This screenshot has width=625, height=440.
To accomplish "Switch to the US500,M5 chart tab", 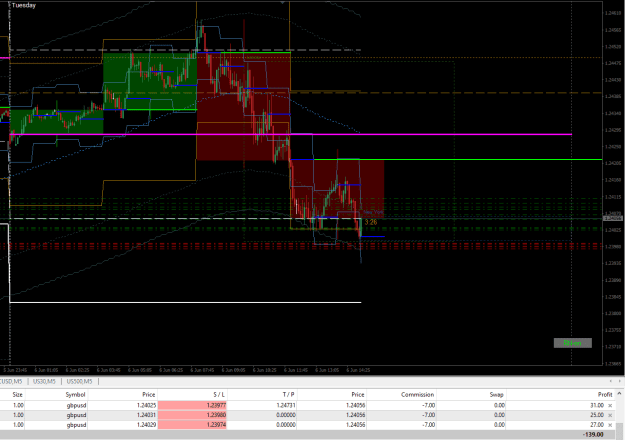I will click(79, 381).
